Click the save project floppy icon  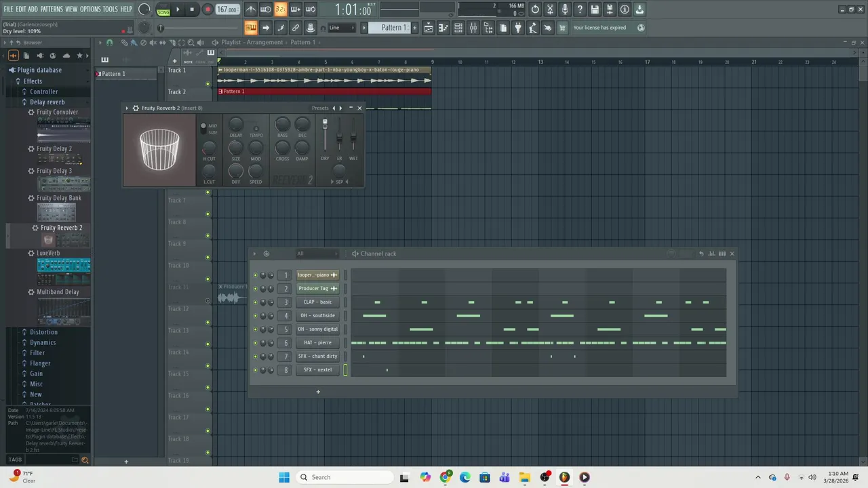(x=595, y=9)
